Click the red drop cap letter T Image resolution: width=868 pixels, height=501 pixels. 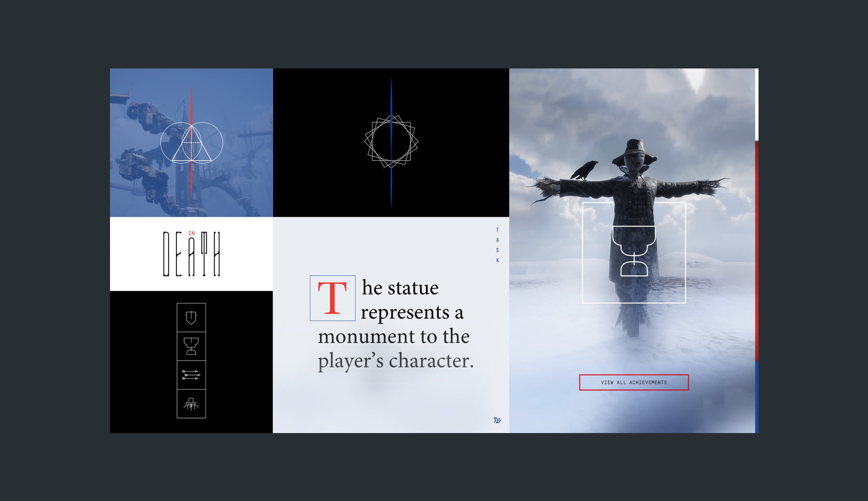pyautogui.click(x=333, y=298)
